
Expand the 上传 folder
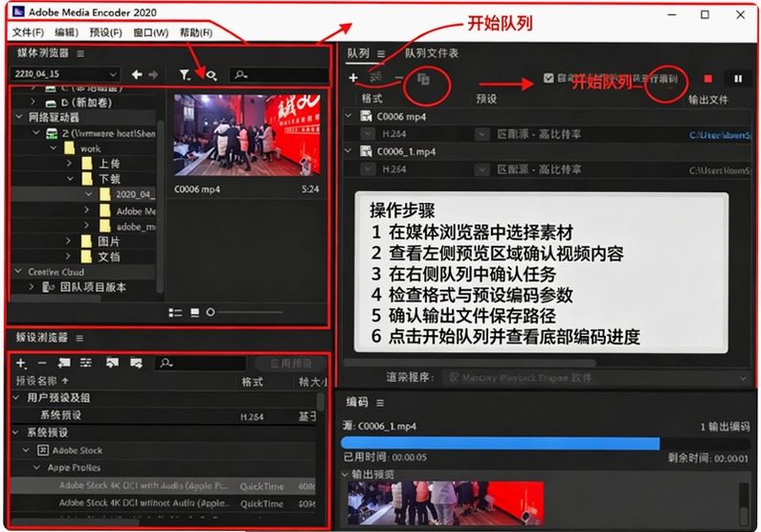70,164
